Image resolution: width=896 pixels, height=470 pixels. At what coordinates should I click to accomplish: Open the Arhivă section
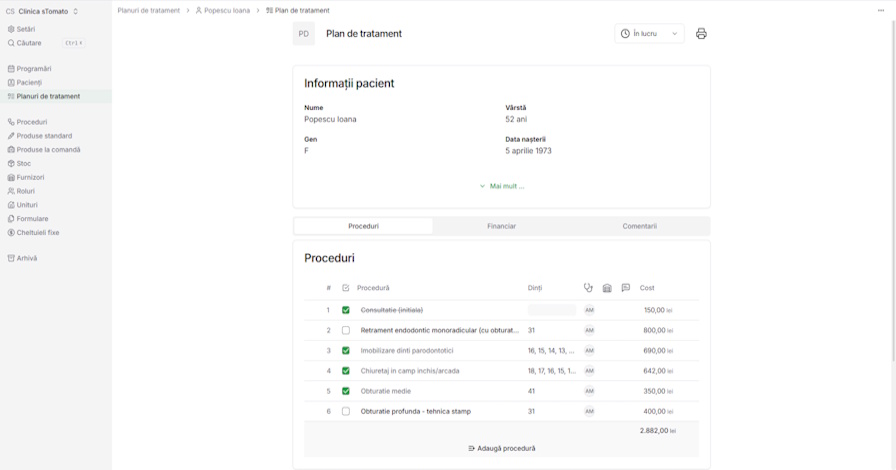coord(26,258)
